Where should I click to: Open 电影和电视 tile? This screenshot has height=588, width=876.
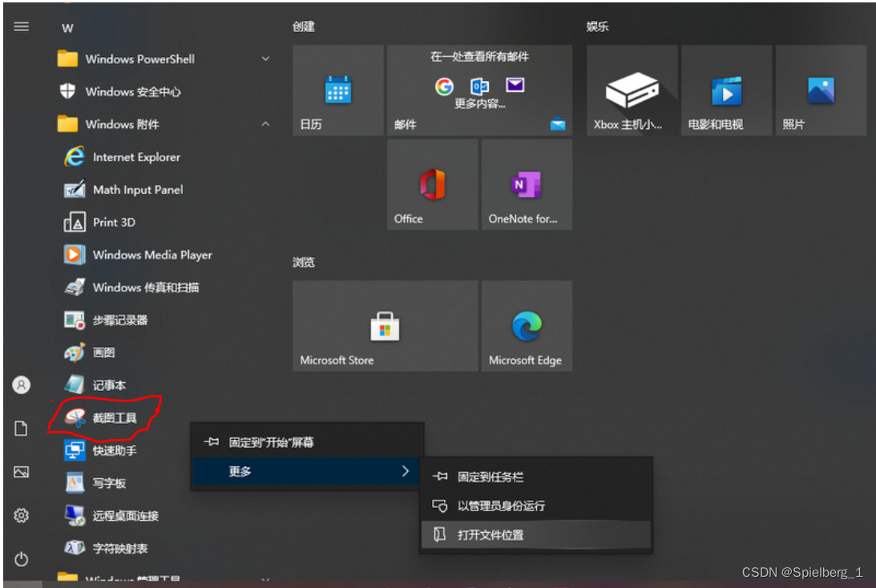pyautogui.click(x=726, y=91)
